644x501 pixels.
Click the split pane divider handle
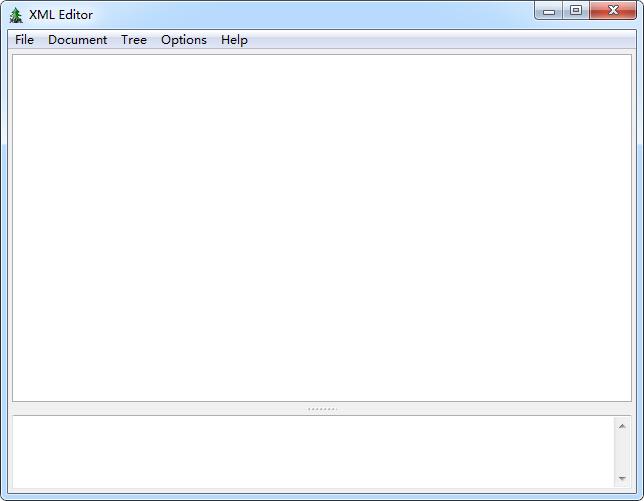(322, 409)
